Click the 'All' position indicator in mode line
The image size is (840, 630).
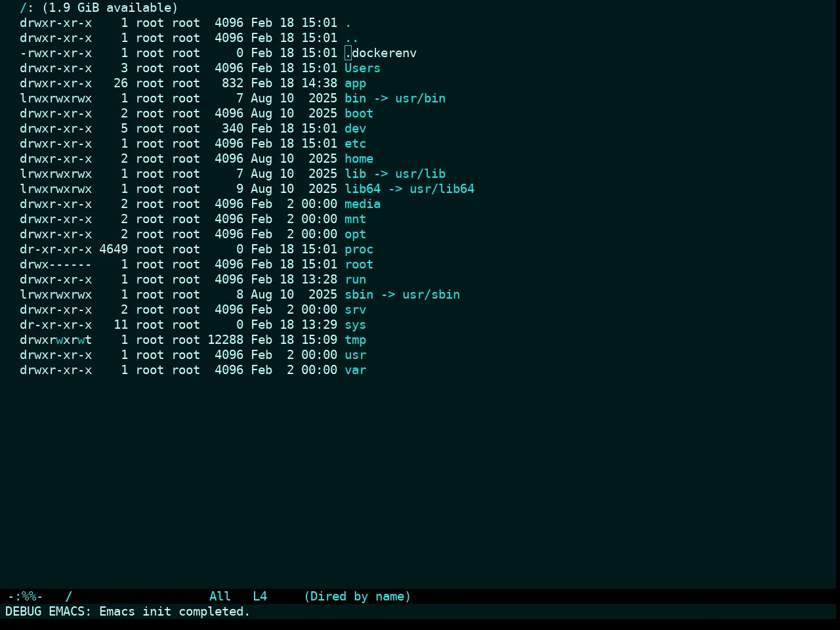(x=220, y=597)
